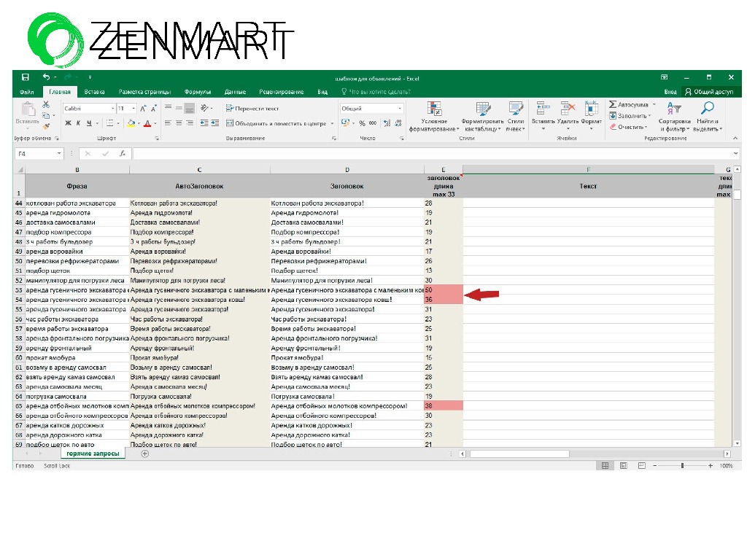Click the Format Painter brush icon
747x560 pixels.
(46, 126)
